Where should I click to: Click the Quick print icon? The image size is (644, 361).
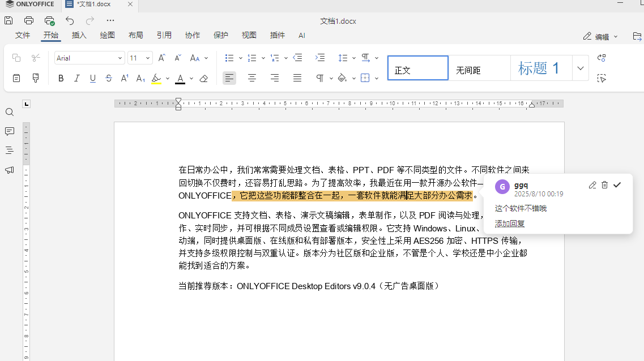click(49, 20)
